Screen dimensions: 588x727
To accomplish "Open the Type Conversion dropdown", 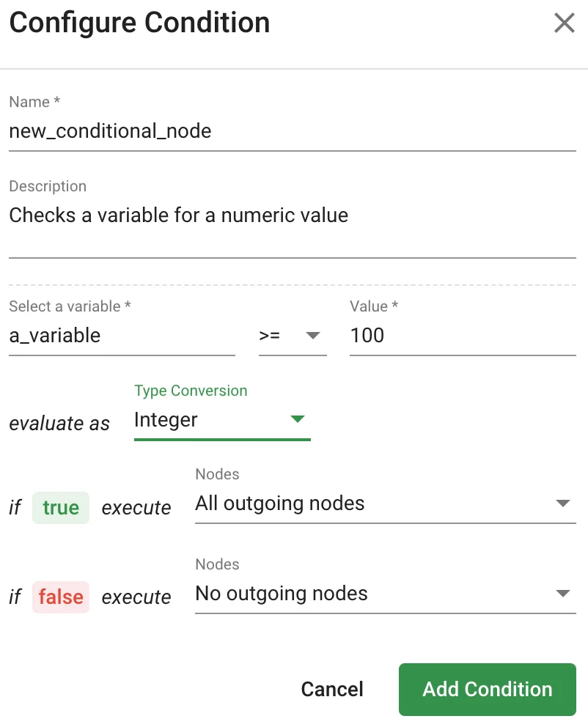I will point(220,419).
